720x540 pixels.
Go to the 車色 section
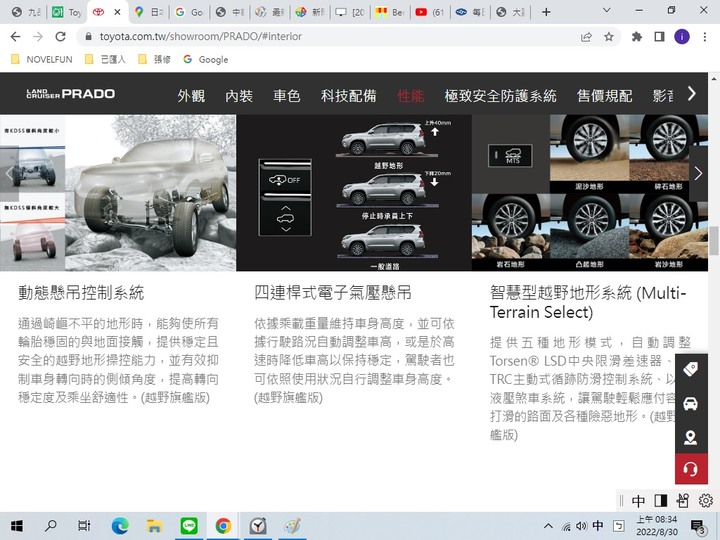287,96
